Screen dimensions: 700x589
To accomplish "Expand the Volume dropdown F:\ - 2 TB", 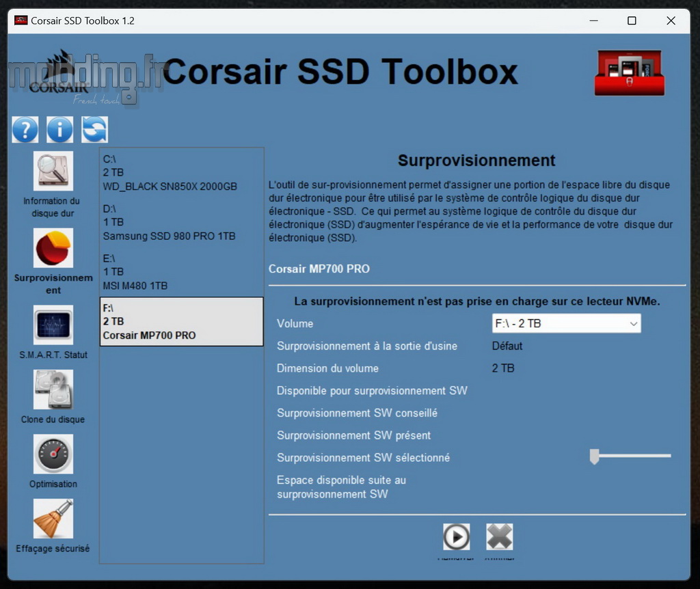I will (567, 323).
